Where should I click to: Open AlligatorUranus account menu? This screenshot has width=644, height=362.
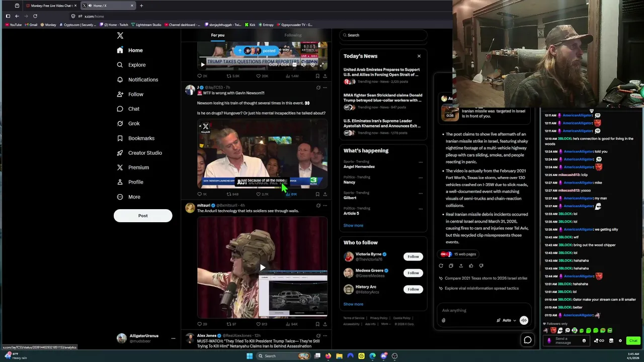[x=146, y=338]
